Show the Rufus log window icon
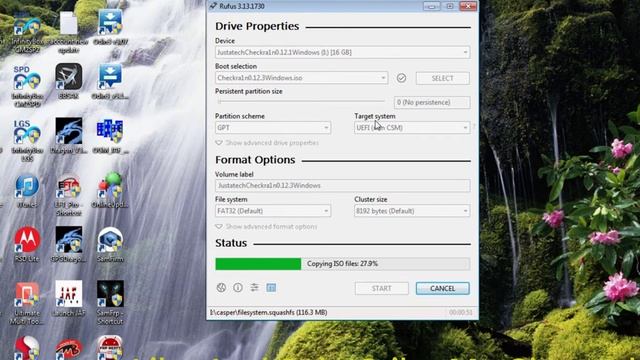This screenshot has height=360, width=640. coord(271,288)
